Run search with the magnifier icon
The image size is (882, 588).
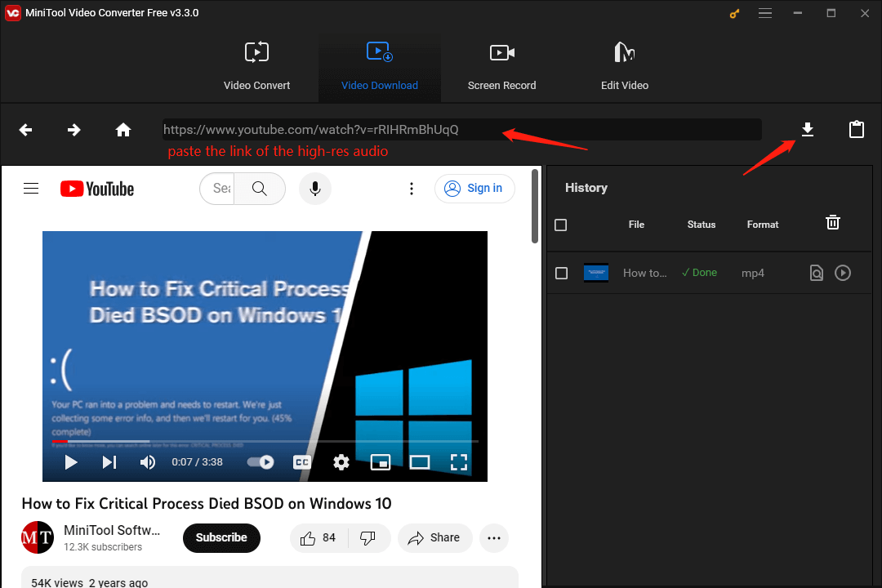[260, 189]
